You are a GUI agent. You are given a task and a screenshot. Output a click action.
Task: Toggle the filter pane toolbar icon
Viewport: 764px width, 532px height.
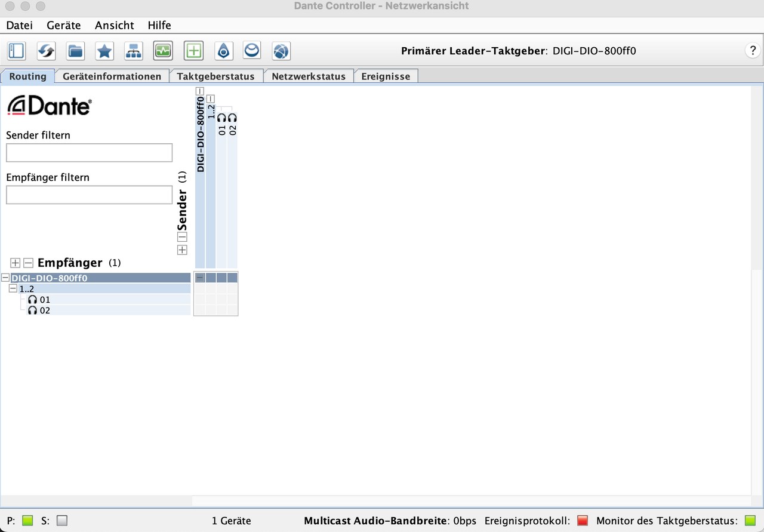tap(16, 51)
